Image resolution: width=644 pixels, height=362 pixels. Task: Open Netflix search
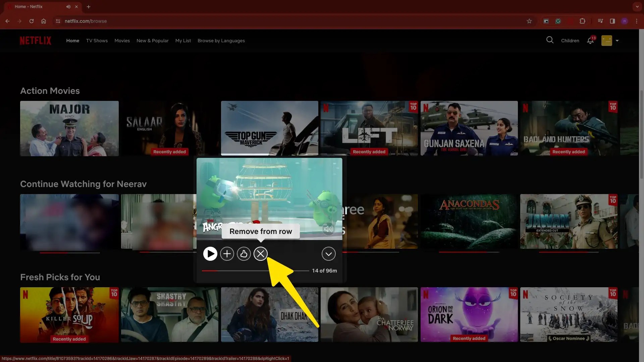click(550, 40)
